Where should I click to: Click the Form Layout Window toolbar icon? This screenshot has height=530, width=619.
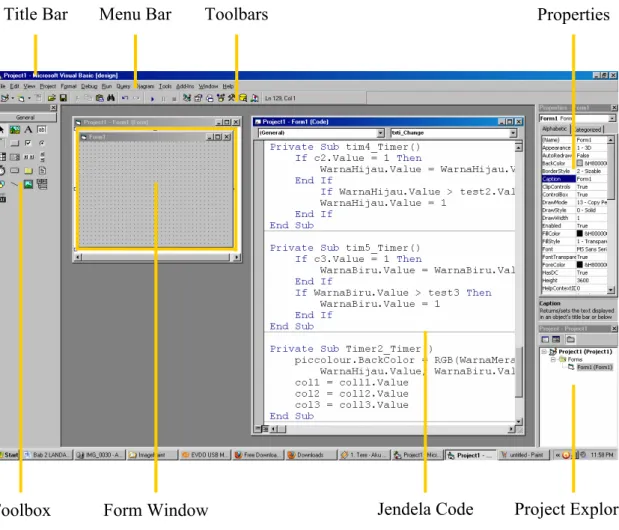[210, 98]
